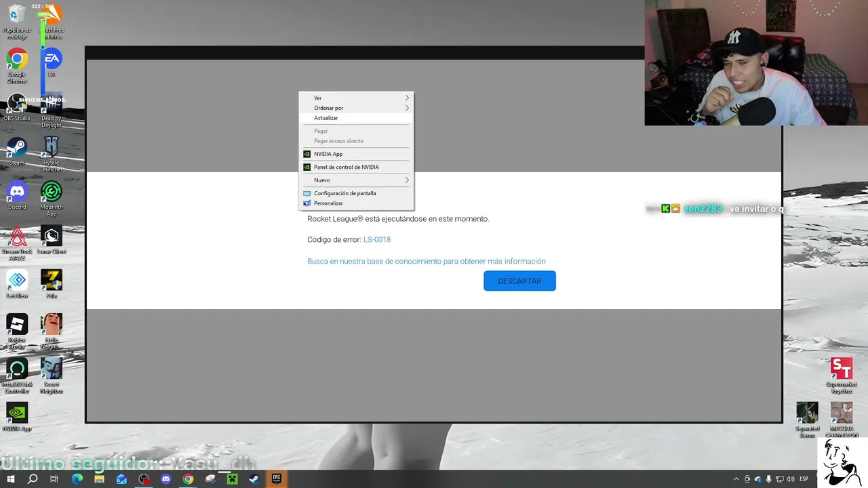This screenshot has width=868, height=488.
Task: Open File Explorer from the taskbar
Action: (x=99, y=479)
